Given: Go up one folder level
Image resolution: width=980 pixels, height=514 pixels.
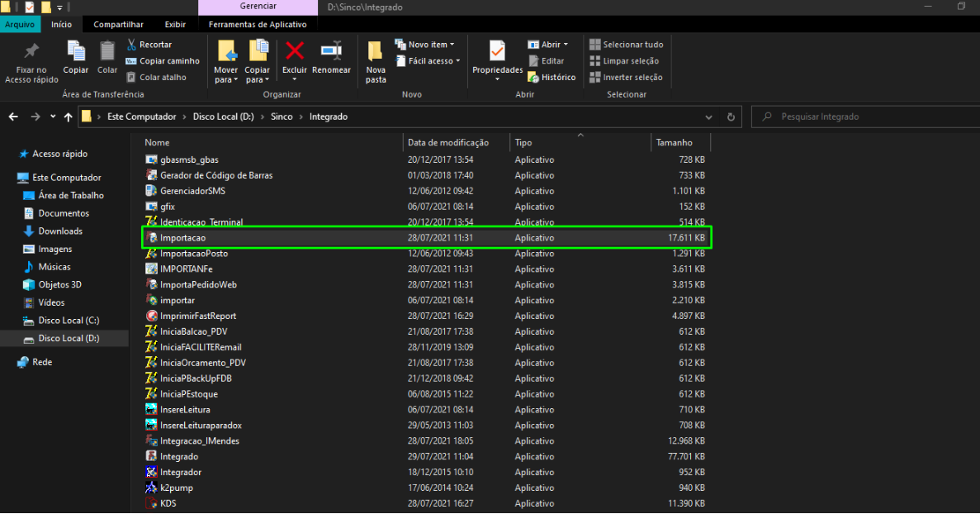Looking at the screenshot, I should pyautogui.click(x=69, y=117).
